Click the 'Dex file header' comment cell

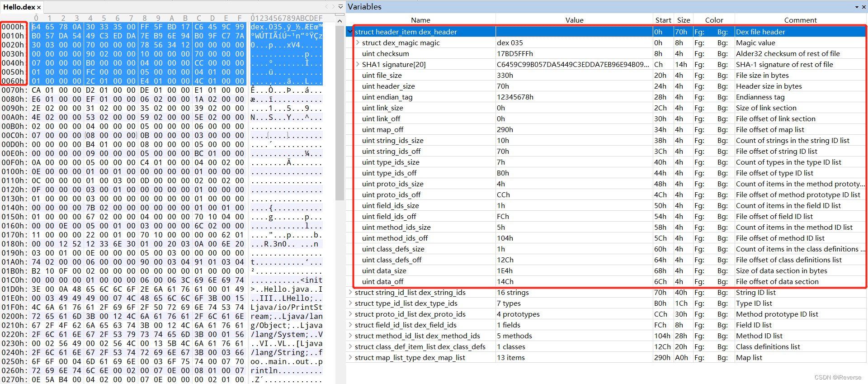800,32
